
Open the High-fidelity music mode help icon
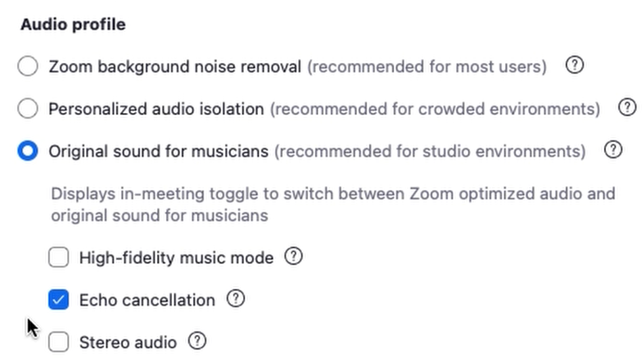point(293,257)
